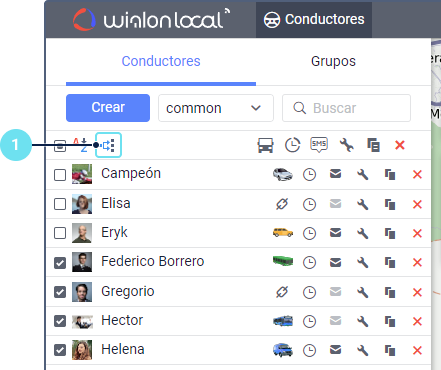The height and width of the screenshot is (370, 441).
Task: Click the alphabetical sort A-Z icon
Action: pos(80,145)
